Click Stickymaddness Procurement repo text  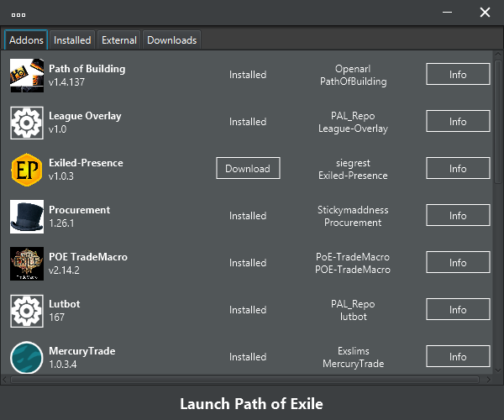click(x=353, y=216)
